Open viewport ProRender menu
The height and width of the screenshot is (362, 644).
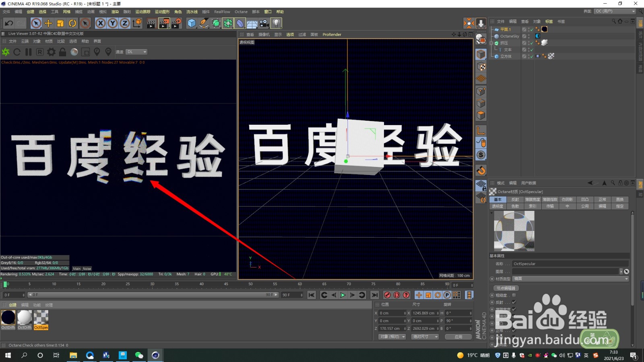click(332, 35)
